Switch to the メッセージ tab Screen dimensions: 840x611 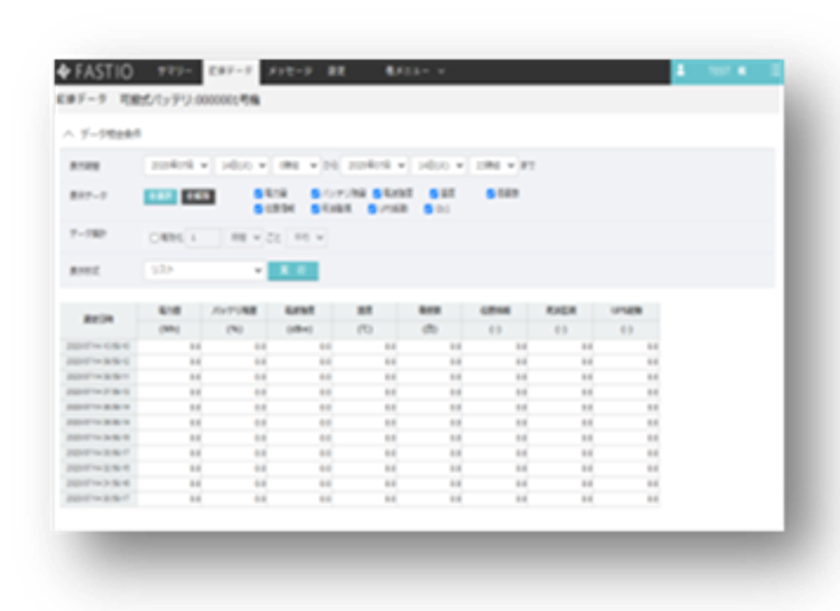pos(290,71)
